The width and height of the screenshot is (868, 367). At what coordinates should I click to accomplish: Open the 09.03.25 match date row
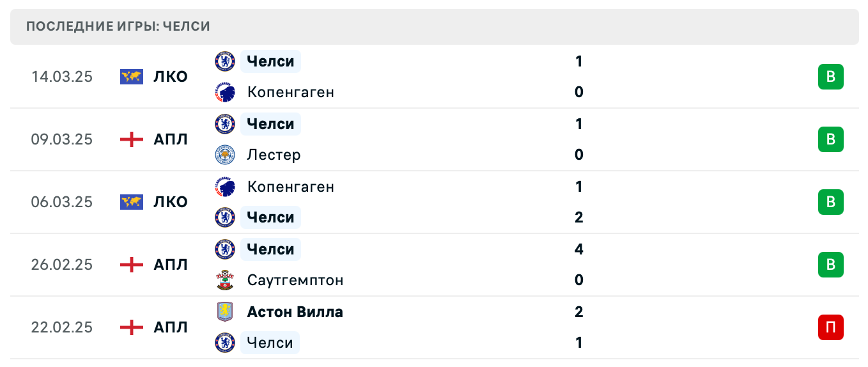434,139
